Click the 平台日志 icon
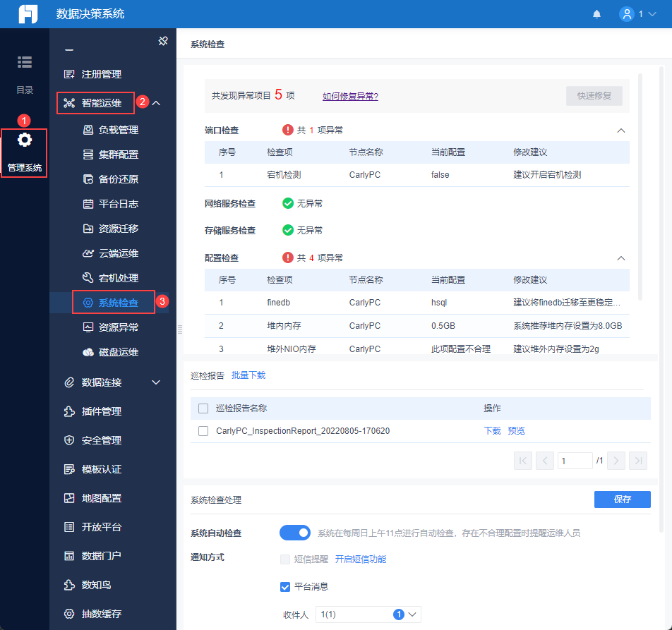672x630 pixels. pyautogui.click(x=88, y=204)
